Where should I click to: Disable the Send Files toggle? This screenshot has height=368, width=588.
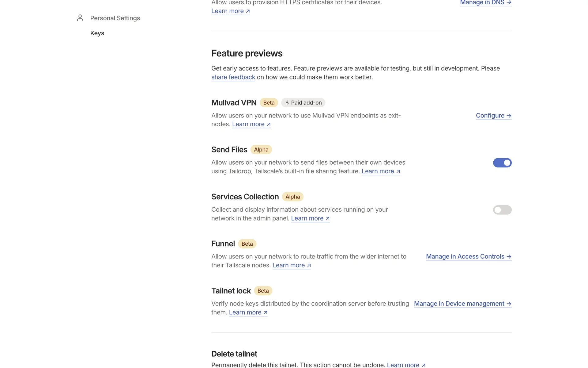(x=502, y=163)
